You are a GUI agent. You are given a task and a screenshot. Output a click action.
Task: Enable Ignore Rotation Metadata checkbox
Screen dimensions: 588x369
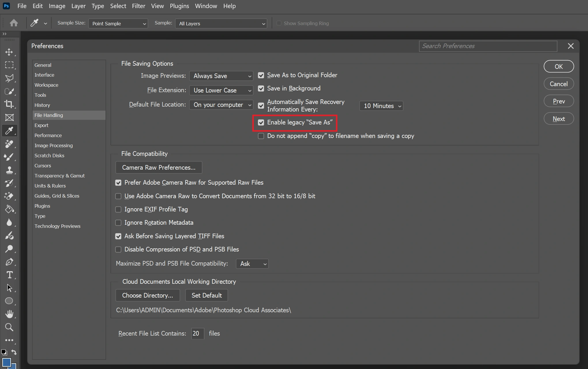coord(118,223)
